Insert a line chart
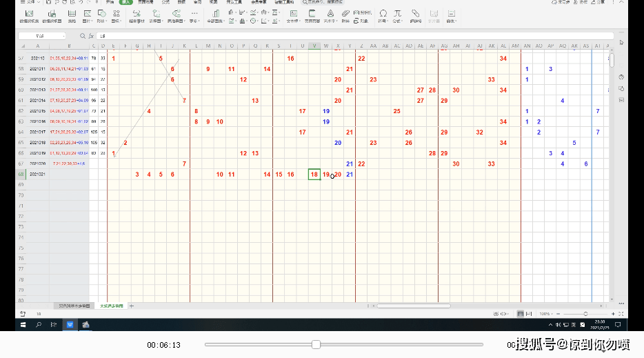The height and width of the screenshot is (358, 644). tap(254, 12)
